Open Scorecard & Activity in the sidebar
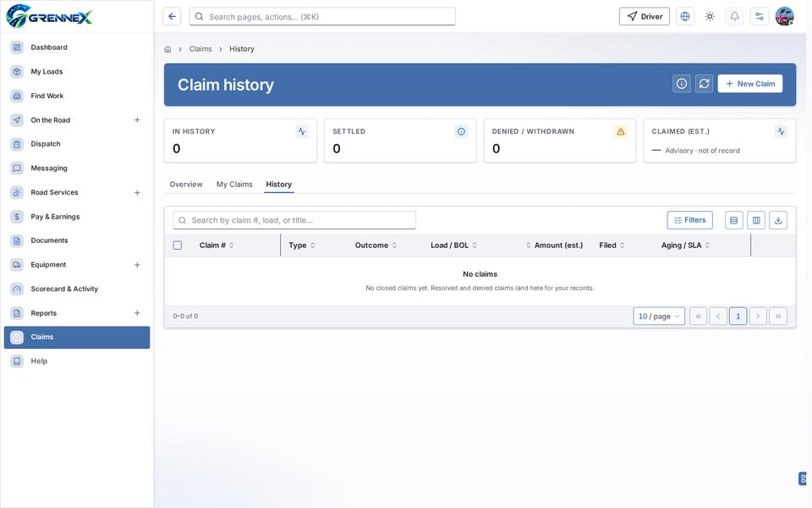This screenshot has width=812, height=508. click(x=77, y=289)
